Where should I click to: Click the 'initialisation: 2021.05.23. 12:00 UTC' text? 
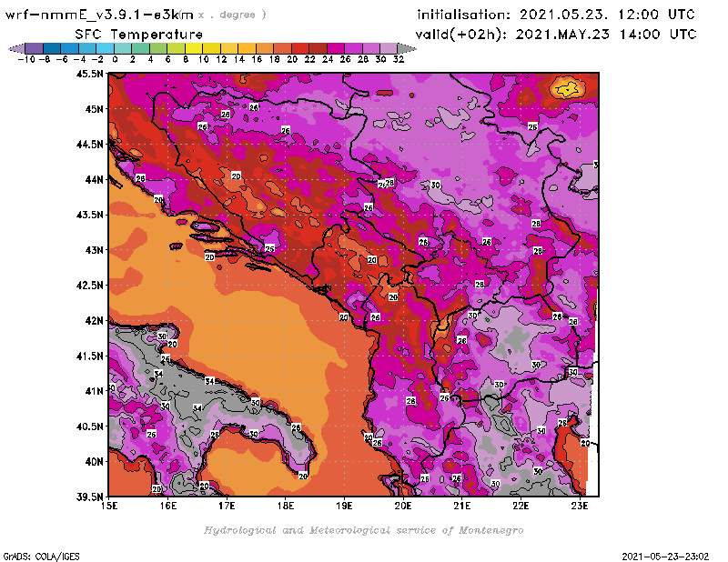point(556,15)
